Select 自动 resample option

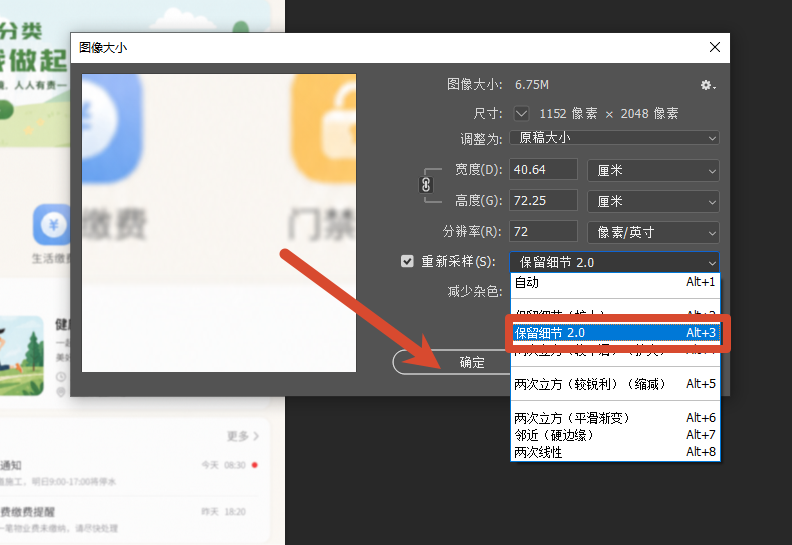click(x=615, y=282)
